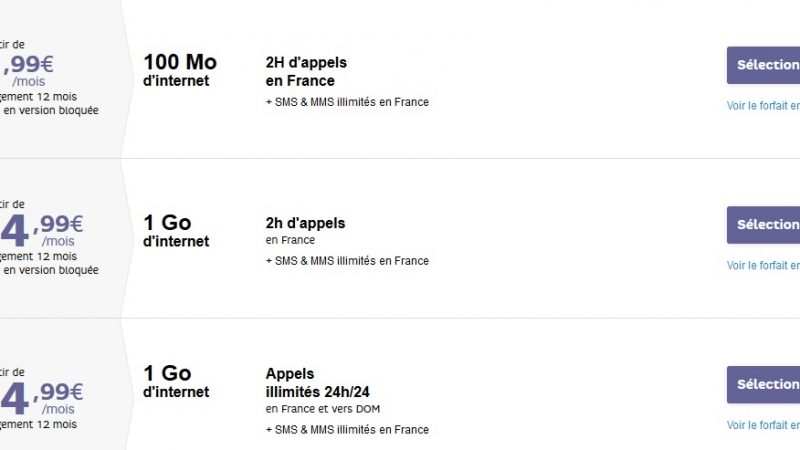Click the monthly price beside the 2h d'appels 1 Go plan
The image size is (800, 450).
(x=45, y=228)
